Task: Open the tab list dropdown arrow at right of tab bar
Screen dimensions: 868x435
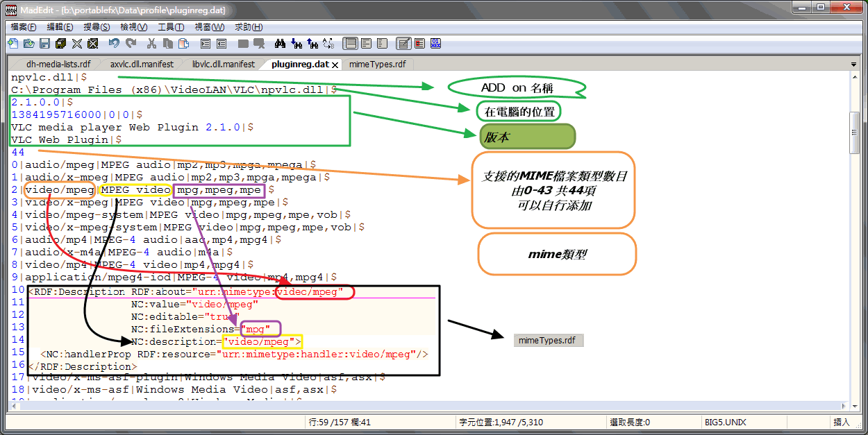Action: (x=853, y=65)
